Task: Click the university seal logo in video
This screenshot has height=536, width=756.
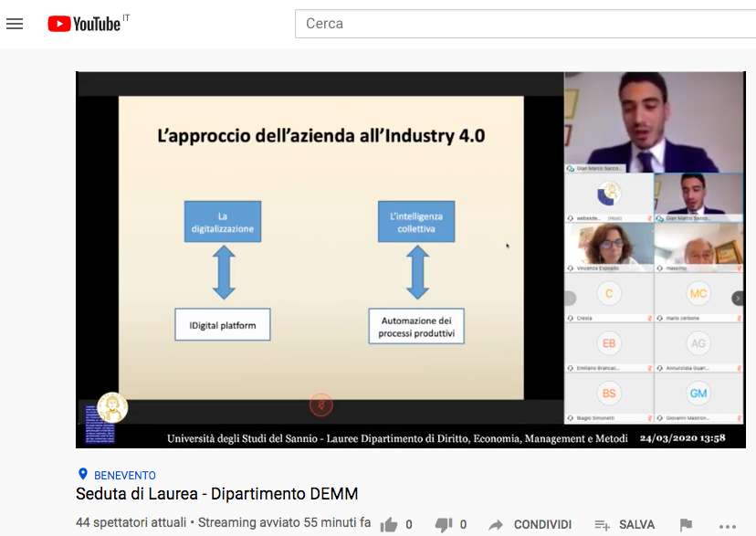Action: 112,407
